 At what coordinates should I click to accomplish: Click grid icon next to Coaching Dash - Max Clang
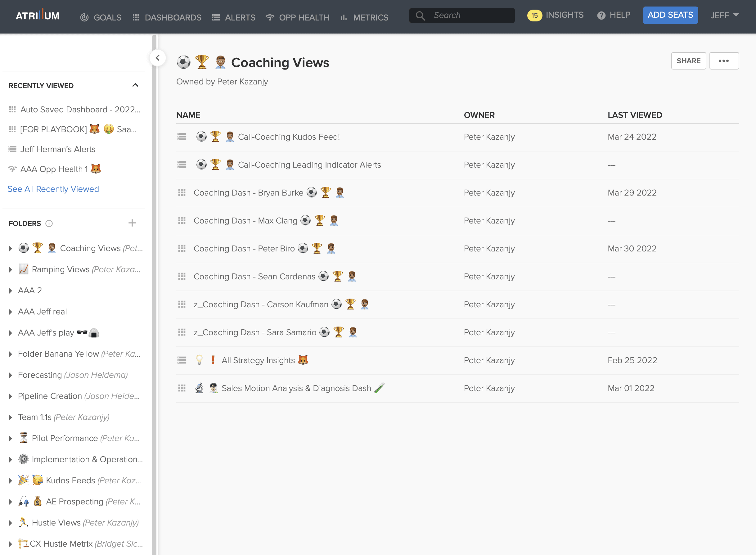(182, 220)
